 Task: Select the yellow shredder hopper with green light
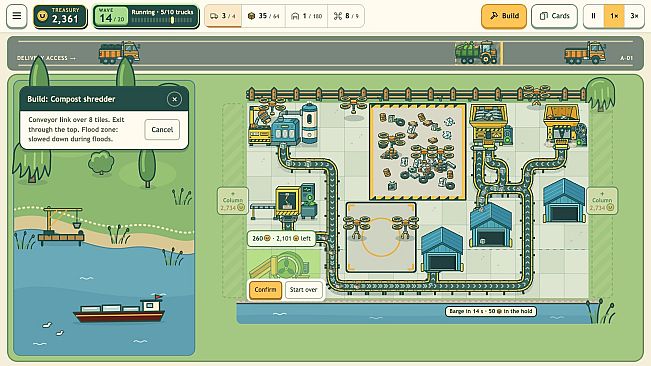click(x=490, y=125)
